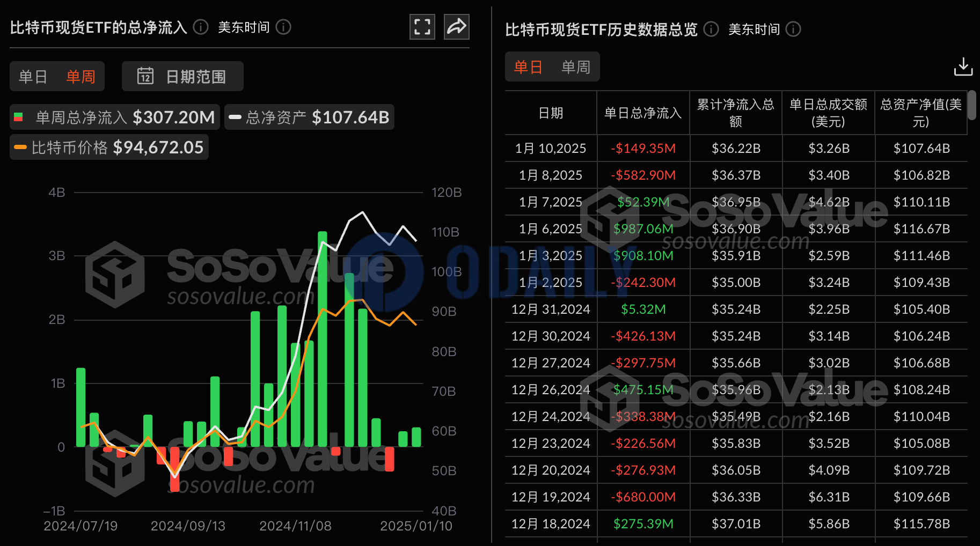Click the -$582.90M net inflow cell

643,175
